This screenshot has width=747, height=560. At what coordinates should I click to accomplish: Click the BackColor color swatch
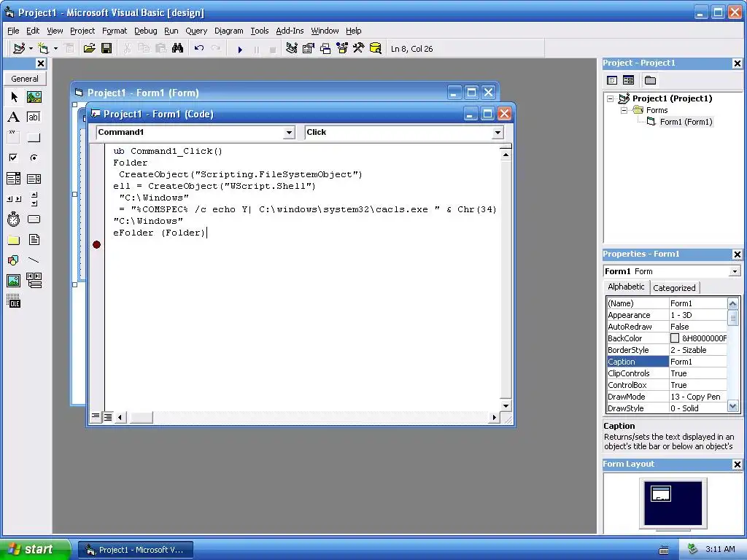675,338
